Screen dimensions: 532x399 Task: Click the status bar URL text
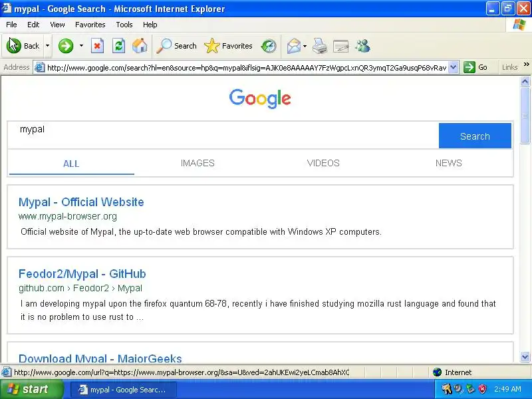pos(181,372)
